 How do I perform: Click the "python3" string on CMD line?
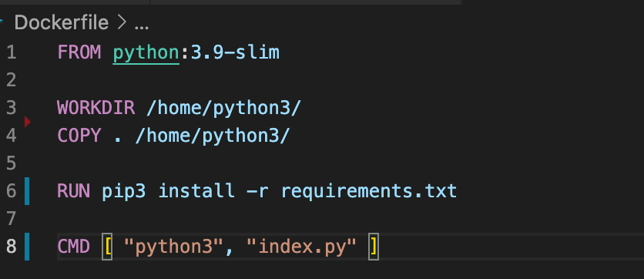[x=174, y=247]
